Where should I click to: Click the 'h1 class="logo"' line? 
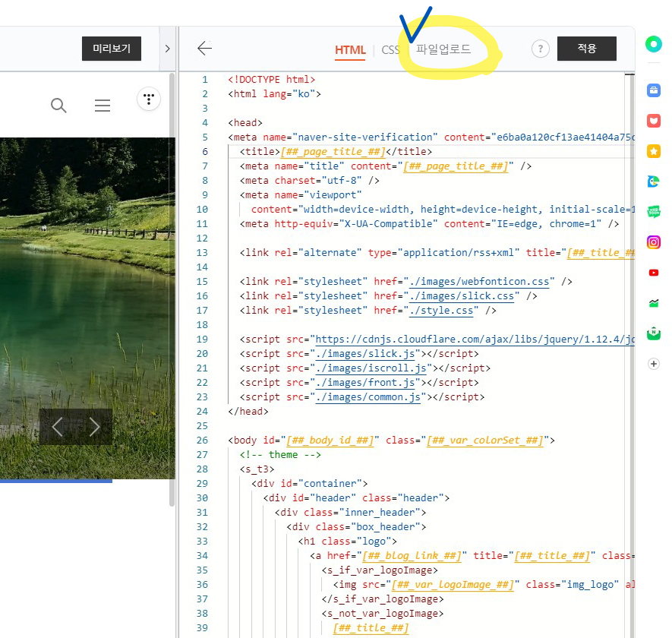click(348, 542)
